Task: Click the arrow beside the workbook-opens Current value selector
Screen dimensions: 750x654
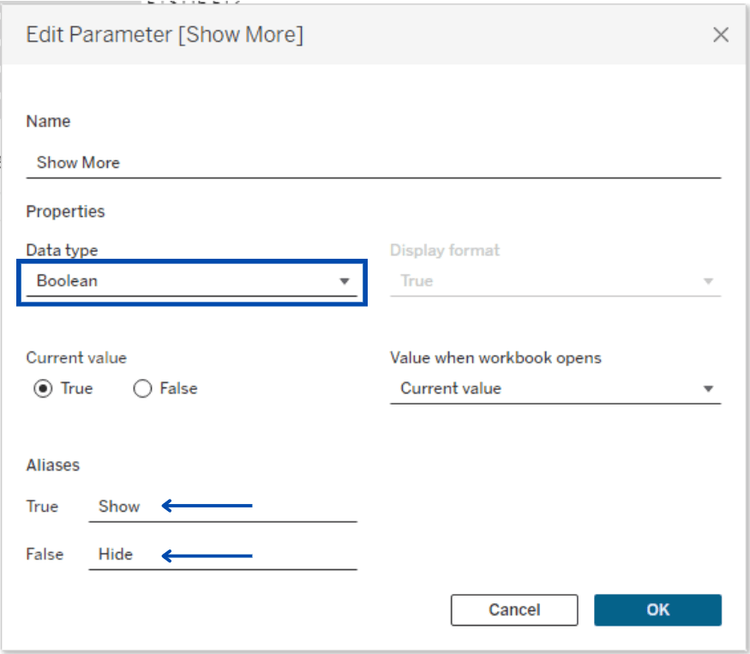Action: tap(708, 389)
